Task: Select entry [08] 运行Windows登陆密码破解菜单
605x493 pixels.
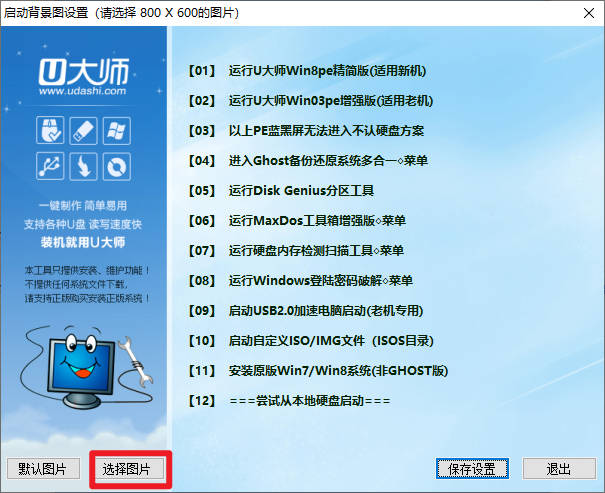Action: pos(301,280)
